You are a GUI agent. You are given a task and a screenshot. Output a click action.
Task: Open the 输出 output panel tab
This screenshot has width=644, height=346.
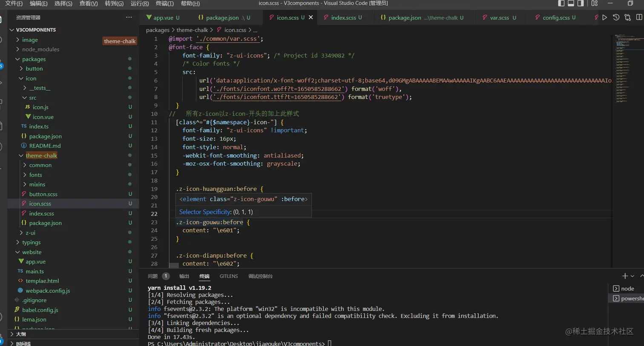184,276
